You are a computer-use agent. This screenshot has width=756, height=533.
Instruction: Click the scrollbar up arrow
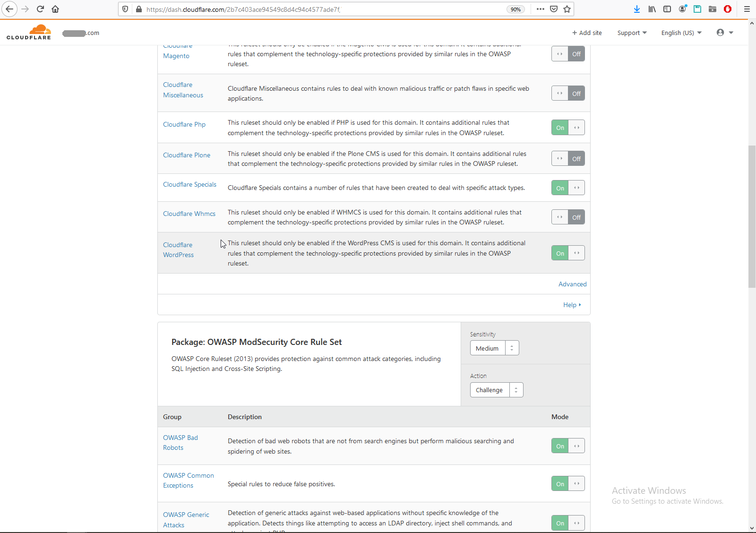click(752, 23)
